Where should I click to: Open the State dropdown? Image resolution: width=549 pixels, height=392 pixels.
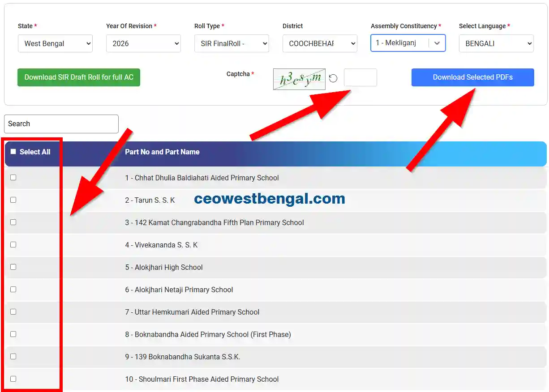pos(55,43)
